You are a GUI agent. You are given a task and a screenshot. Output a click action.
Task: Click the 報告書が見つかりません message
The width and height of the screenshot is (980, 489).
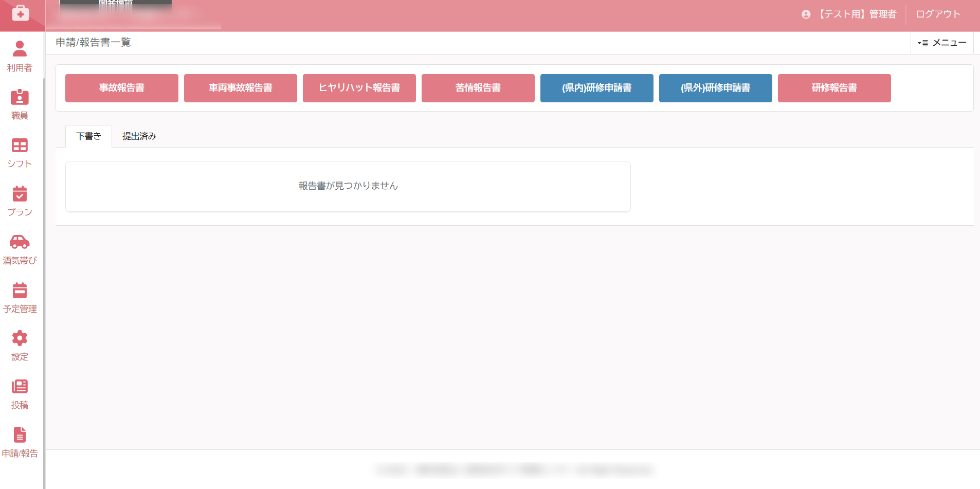click(348, 186)
